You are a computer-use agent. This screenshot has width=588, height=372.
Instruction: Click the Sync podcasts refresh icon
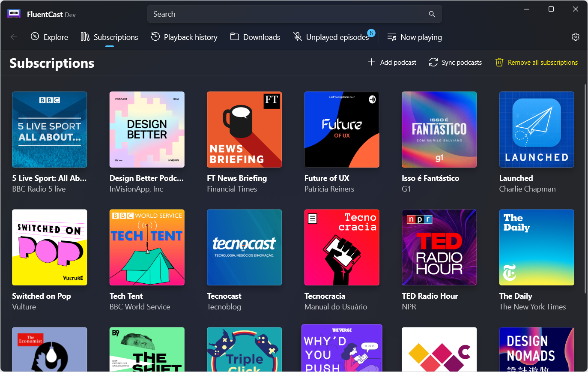(x=433, y=62)
